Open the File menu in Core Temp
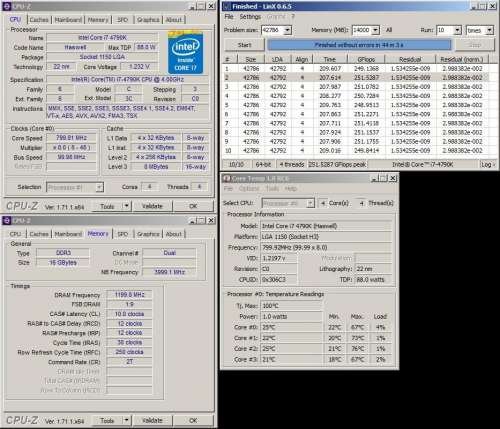Screen dimensions: 500x429 click(228, 188)
